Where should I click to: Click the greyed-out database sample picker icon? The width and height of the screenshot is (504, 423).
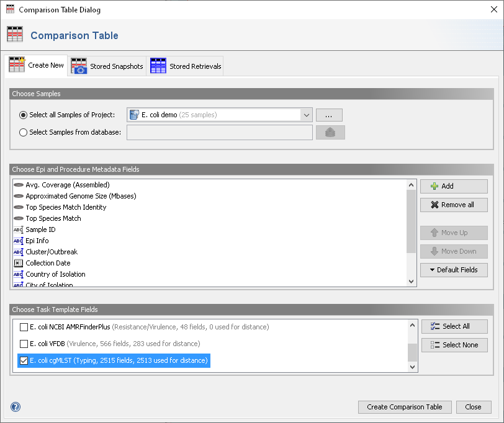pyautogui.click(x=330, y=132)
